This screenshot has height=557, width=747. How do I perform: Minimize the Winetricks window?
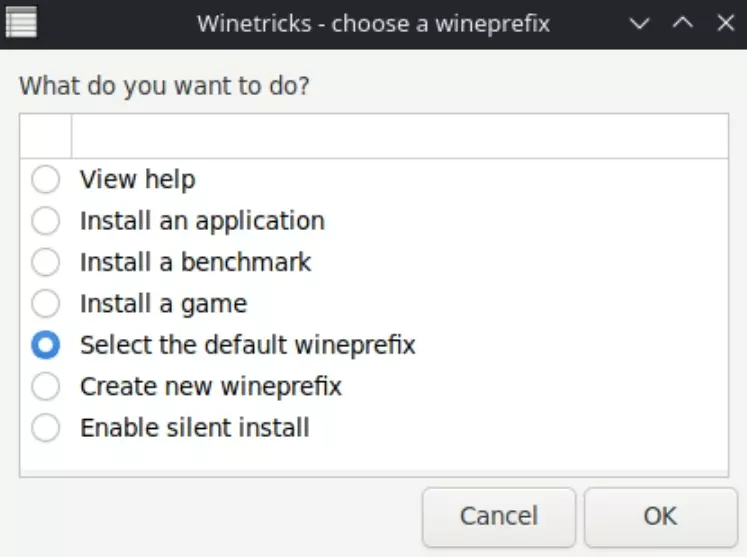coord(641,23)
